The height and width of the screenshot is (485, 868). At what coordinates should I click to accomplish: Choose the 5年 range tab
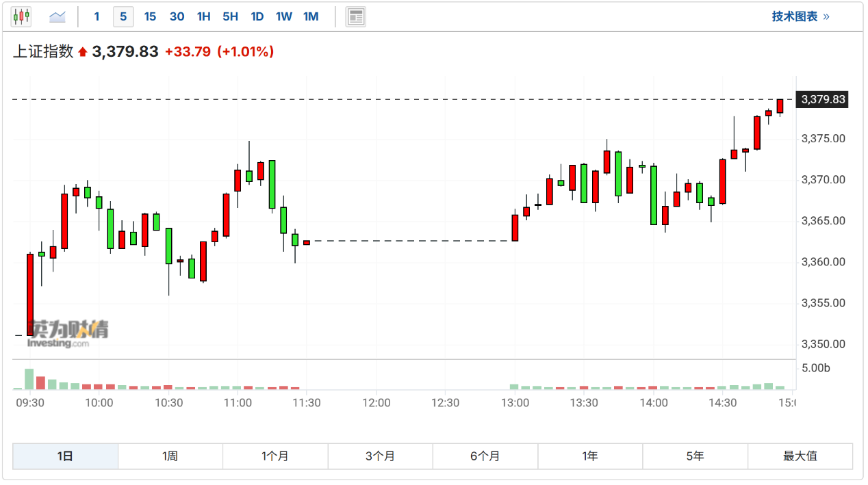(x=695, y=456)
